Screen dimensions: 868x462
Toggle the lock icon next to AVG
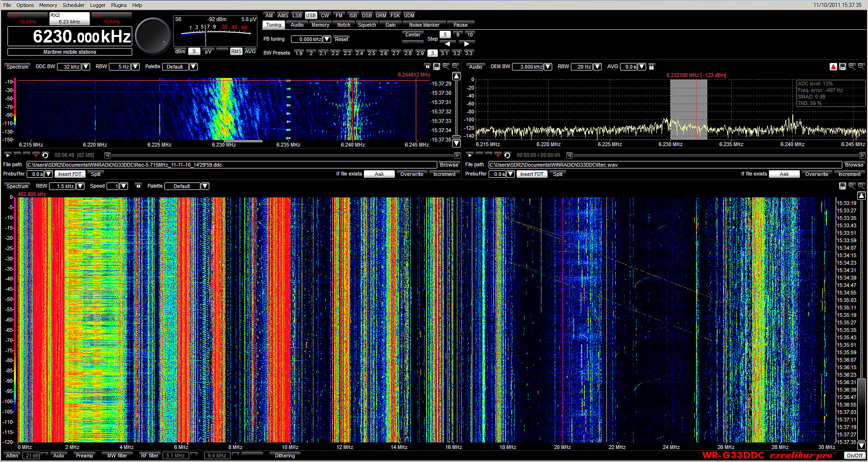point(651,67)
